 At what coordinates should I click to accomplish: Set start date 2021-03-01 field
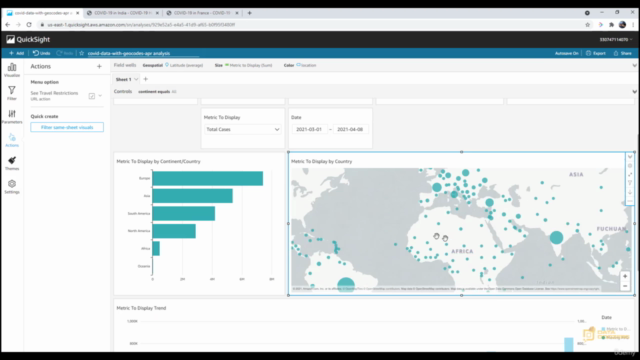click(x=309, y=129)
